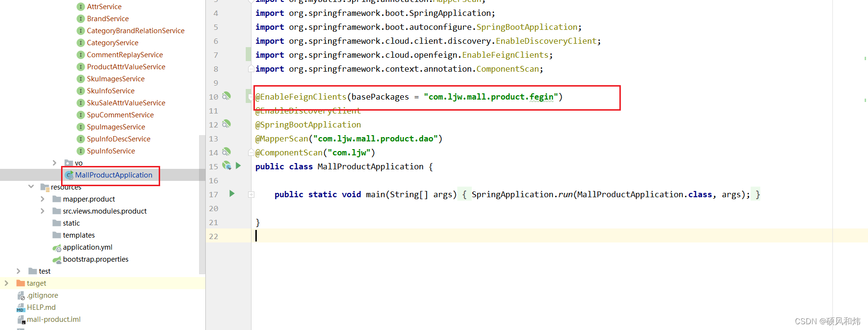
Task: Open BrandService interface file
Action: tap(108, 19)
